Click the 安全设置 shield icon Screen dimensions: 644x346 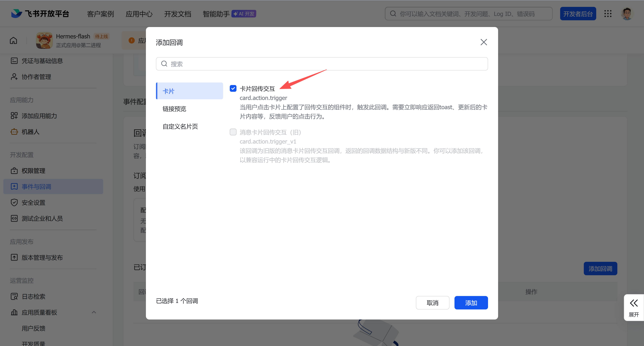tap(14, 202)
